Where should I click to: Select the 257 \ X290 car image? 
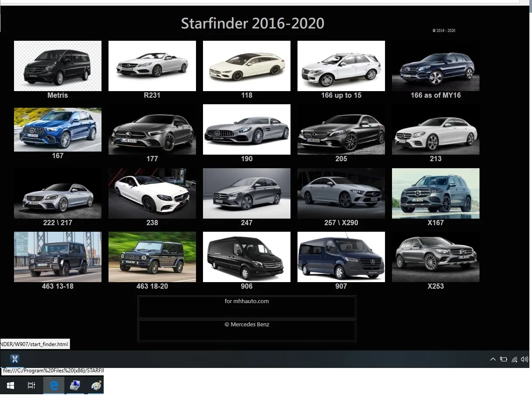[341, 194]
